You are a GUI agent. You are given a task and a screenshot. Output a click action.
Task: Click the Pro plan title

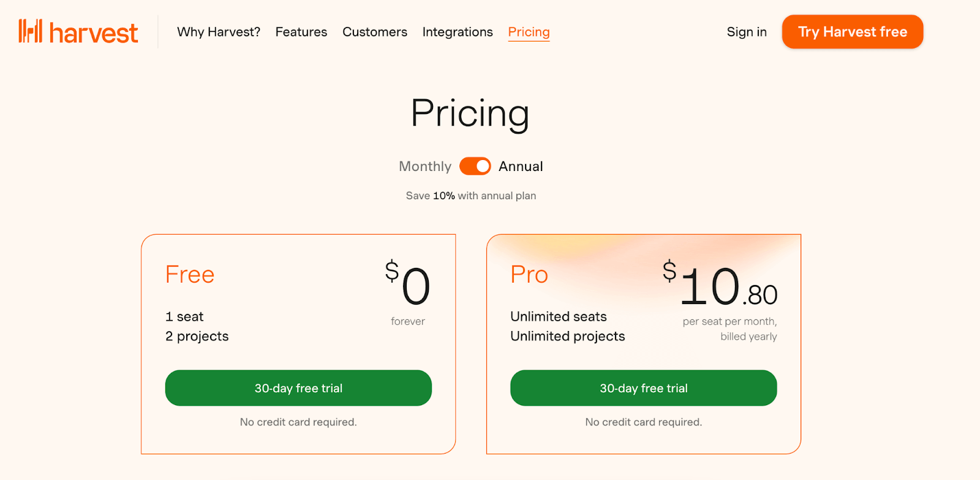529,275
